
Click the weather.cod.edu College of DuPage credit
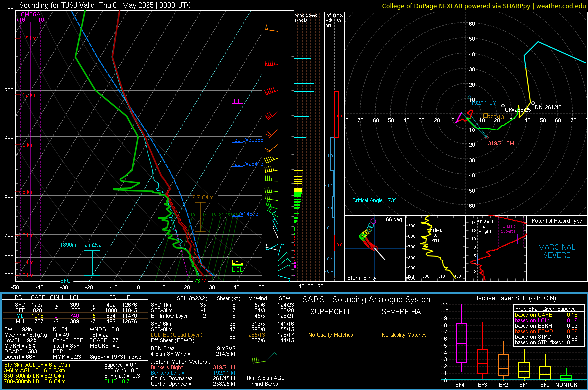(x=484, y=6)
